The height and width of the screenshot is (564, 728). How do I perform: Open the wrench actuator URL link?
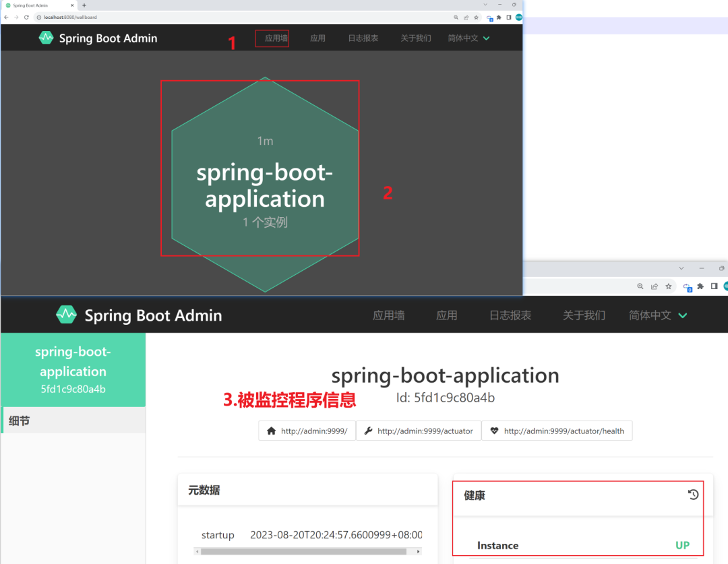point(419,431)
